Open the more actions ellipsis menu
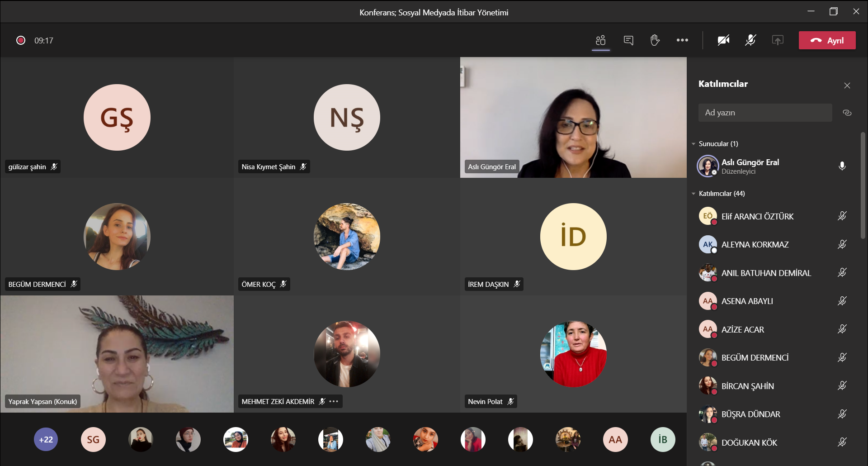868x466 pixels. 682,40
